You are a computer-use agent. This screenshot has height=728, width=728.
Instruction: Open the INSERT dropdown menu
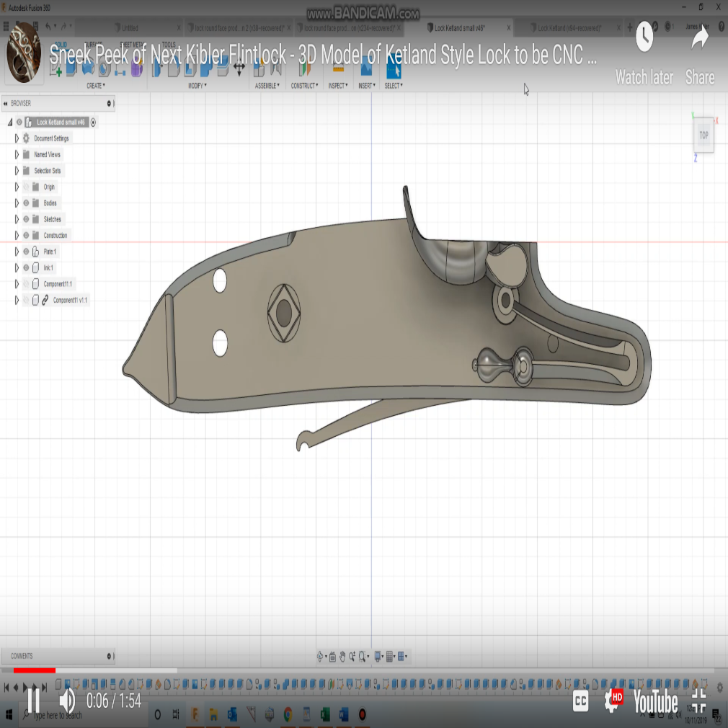click(x=367, y=86)
